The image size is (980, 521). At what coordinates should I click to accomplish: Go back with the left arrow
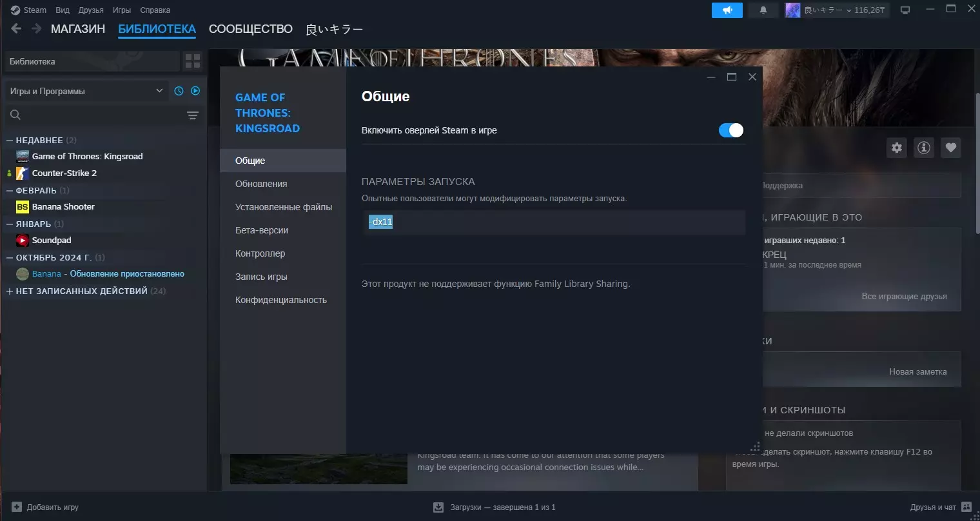tap(16, 28)
